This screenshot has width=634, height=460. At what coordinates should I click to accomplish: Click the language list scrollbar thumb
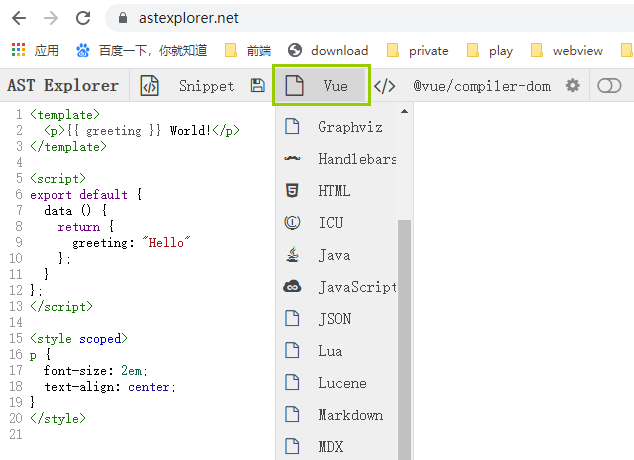pyautogui.click(x=404, y=340)
